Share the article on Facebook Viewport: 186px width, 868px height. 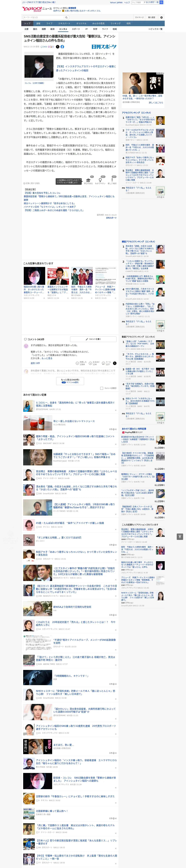[62, 47]
